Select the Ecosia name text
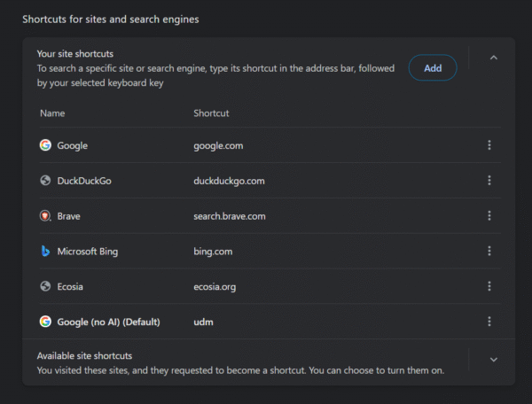 click(x=70, y=287)
